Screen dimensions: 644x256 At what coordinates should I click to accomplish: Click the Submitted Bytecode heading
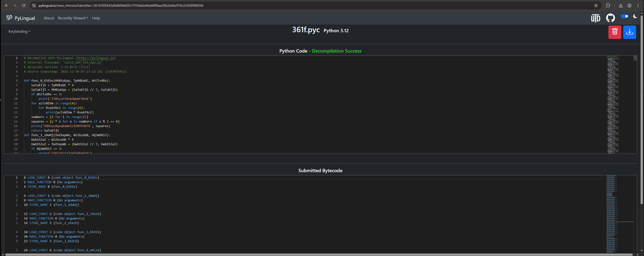point(320,171)
